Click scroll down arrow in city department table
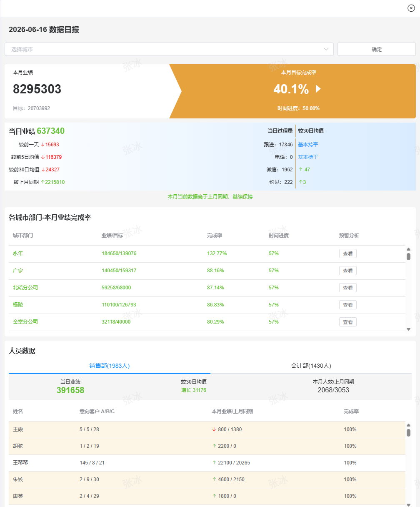The height and width of the screenshot is (507, 420). pyautogui.click(x=408, y=329)
